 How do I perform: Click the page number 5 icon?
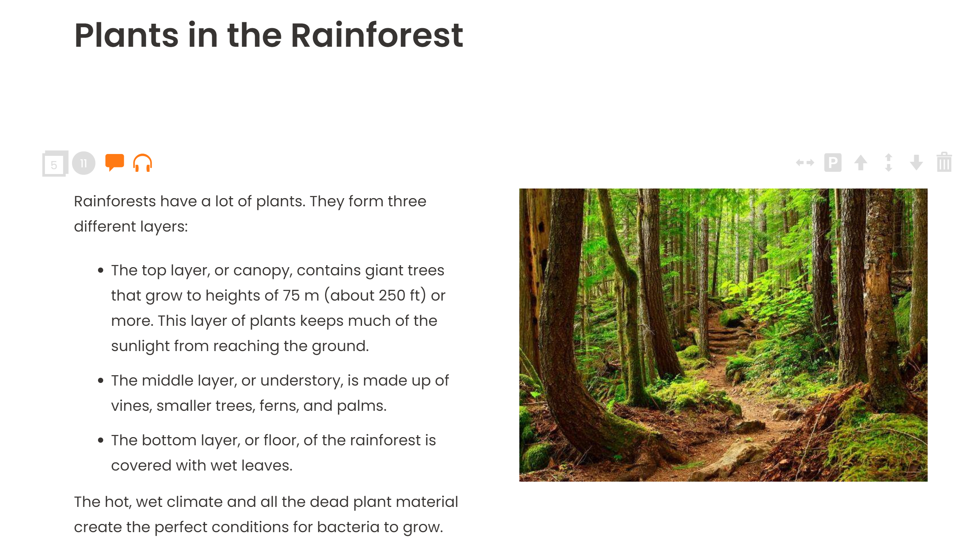coord(55,164)
